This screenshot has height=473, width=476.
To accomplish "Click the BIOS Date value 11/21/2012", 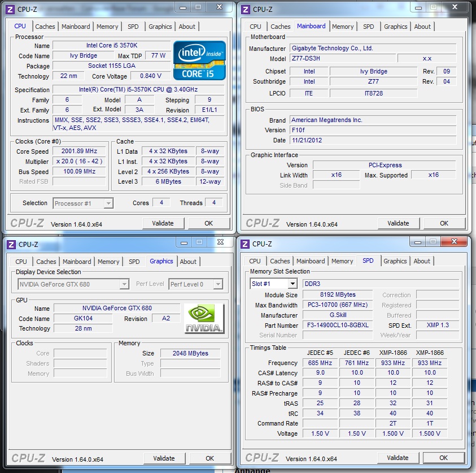I will (373, 140).
